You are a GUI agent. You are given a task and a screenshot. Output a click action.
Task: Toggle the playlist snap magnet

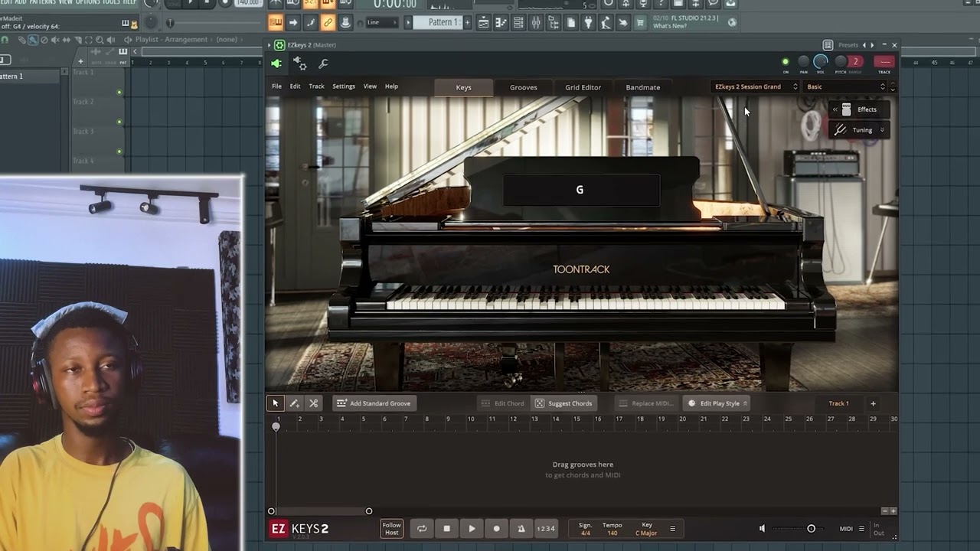pos(4,40)
